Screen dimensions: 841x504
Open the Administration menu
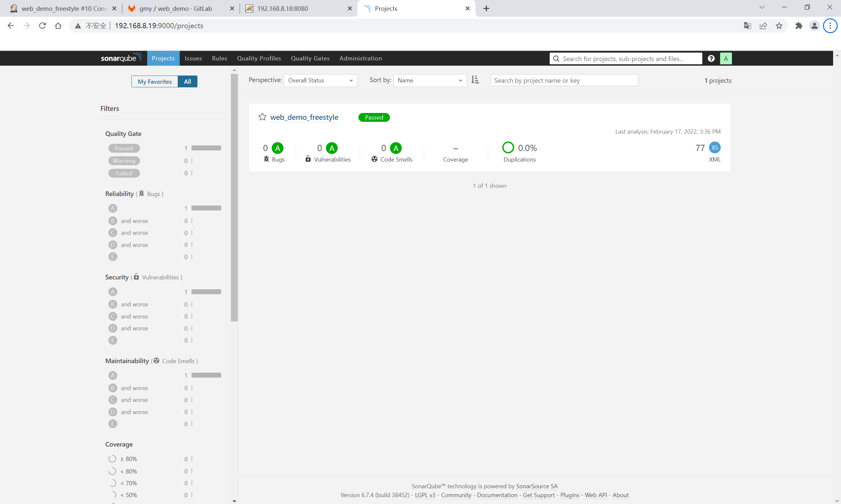tap(360, 58)
